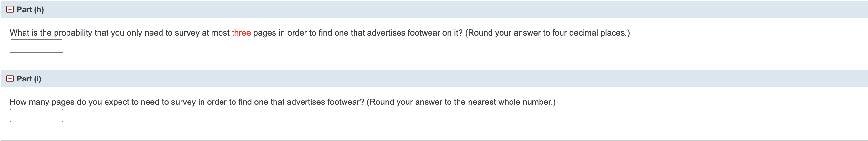
Task: Collapse Part (i) using its minus icon
Action: click(10, 79)
